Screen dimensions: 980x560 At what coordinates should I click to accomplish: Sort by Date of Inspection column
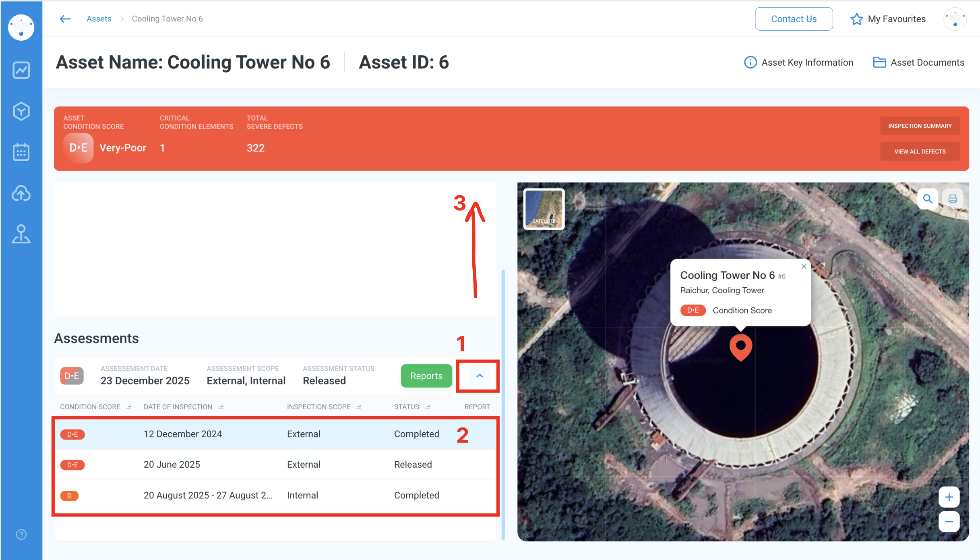tap(221, 407)
